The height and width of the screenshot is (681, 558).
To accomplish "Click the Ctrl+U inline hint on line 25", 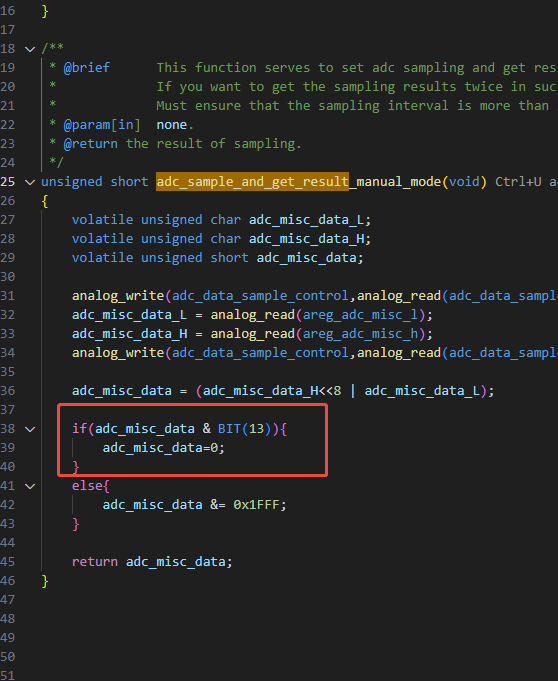I will point(518,182).
